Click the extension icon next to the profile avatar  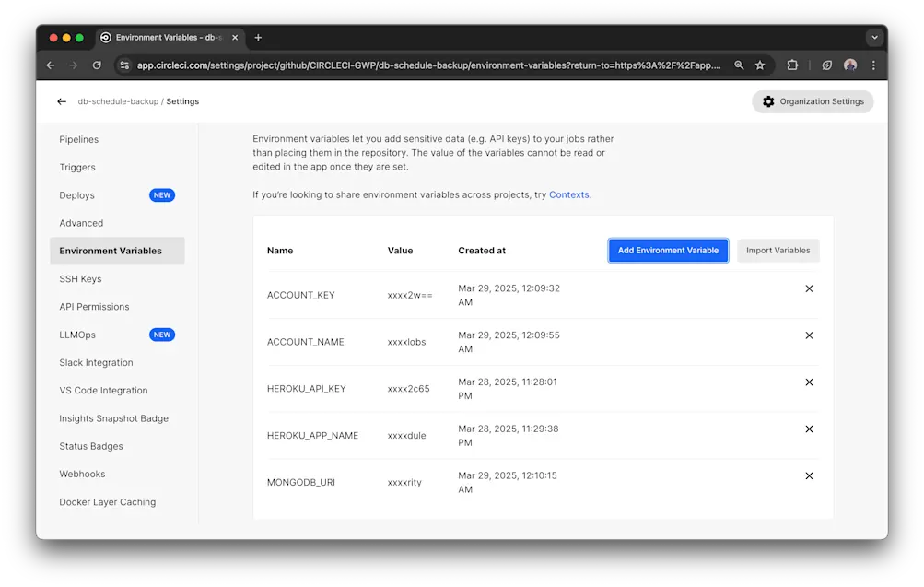tap(826, 65)
